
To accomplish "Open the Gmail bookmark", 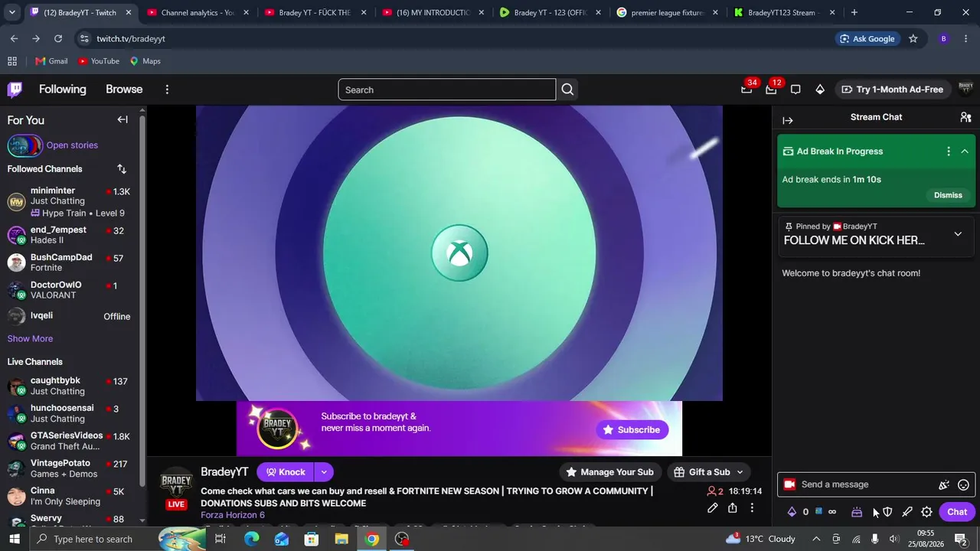I will 51,61.
